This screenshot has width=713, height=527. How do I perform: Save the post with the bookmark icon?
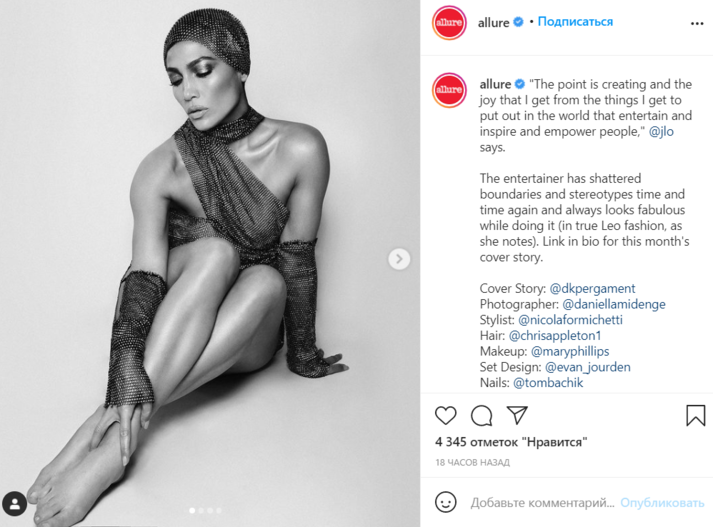tap(695, 416)
